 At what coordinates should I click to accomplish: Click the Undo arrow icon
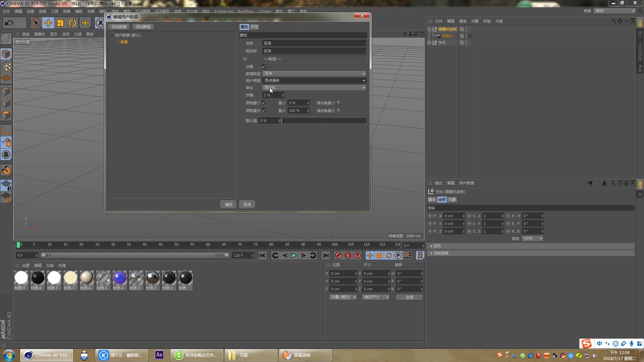[9, 23]
